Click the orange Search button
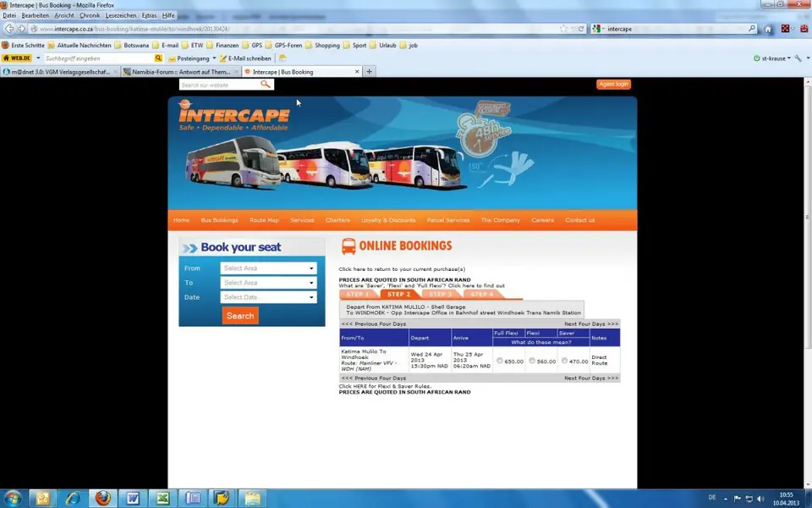Screen dimensions: 812x508 coord(240,316)
